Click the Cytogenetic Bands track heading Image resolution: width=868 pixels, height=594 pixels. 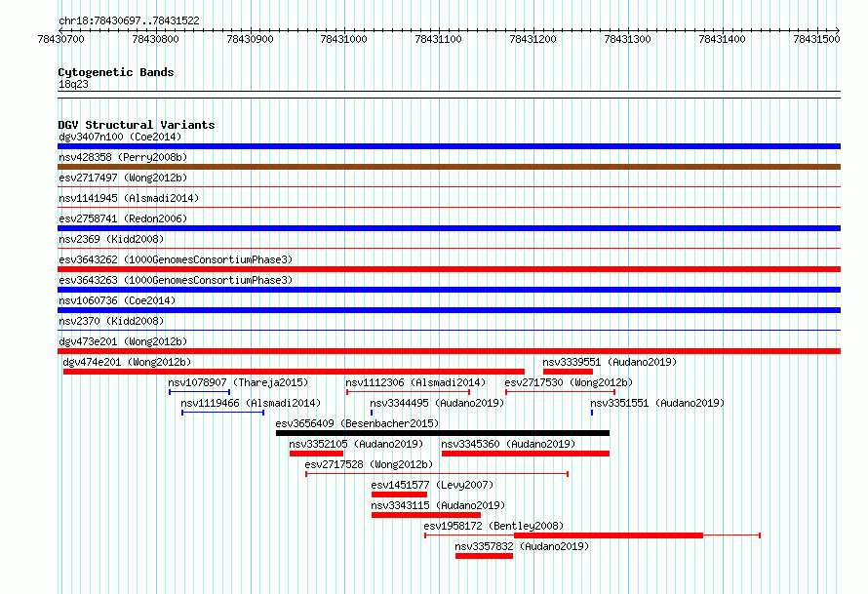click(x=116, y=72)
